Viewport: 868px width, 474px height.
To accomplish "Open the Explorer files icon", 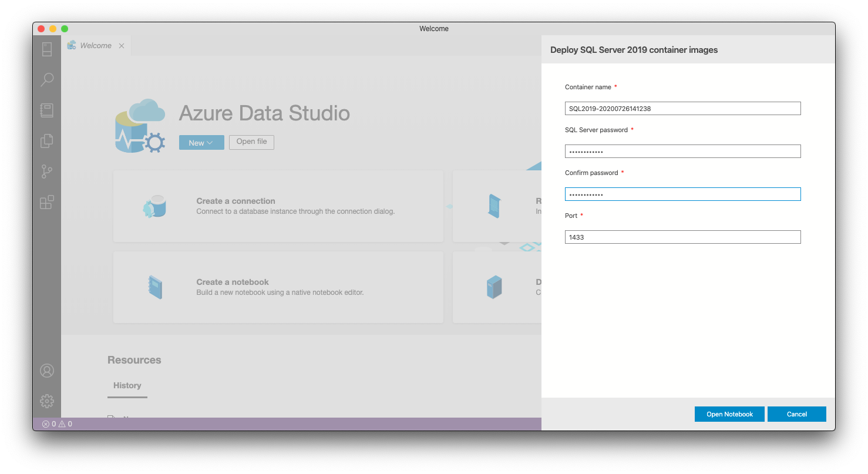I will 47,141.
